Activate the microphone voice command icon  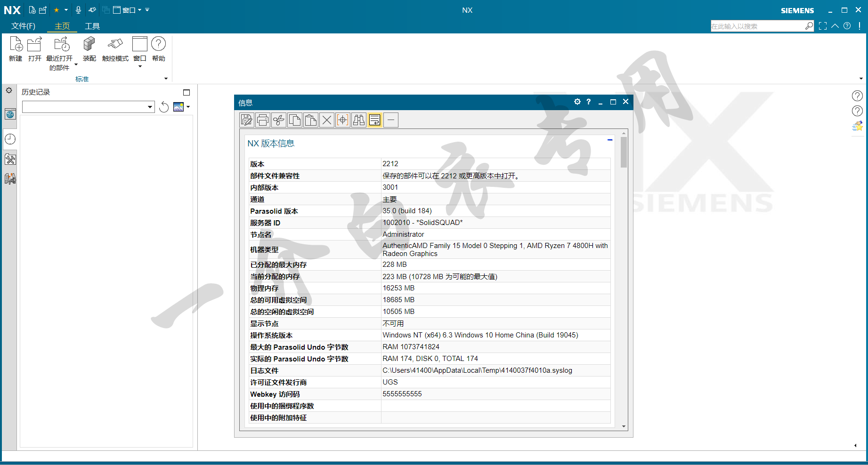coord(79,10)
